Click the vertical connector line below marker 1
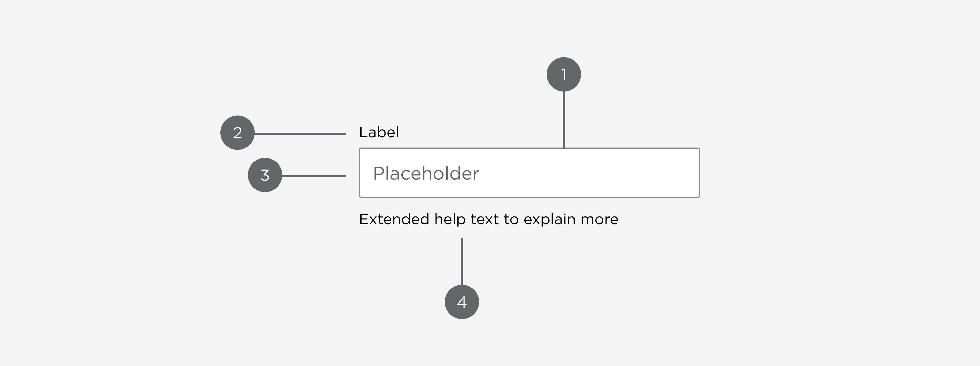The image size is (980, 366). pyautogui.click(x=564, y=119)
